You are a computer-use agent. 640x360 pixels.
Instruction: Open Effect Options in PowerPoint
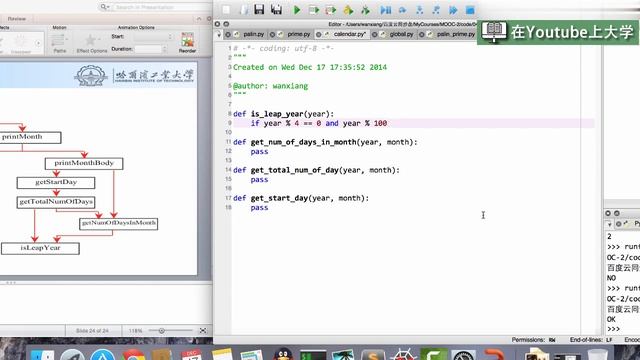tap(91, 43)
